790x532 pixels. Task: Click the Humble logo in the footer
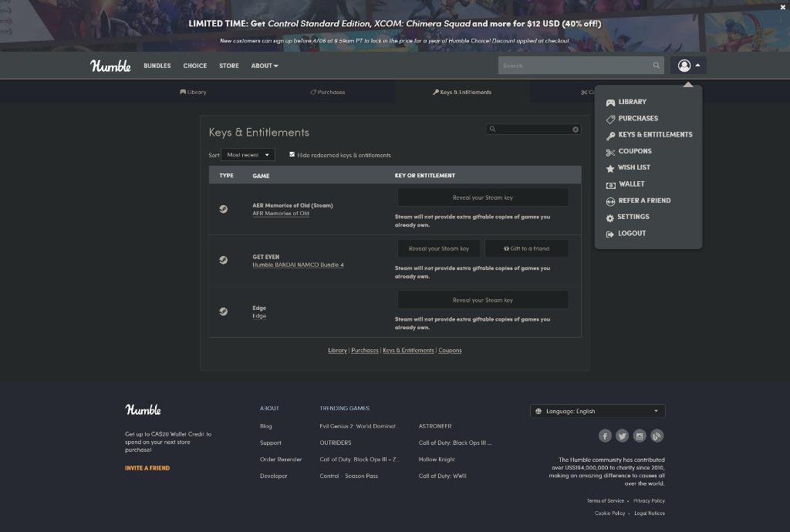(x=143, y=409)
